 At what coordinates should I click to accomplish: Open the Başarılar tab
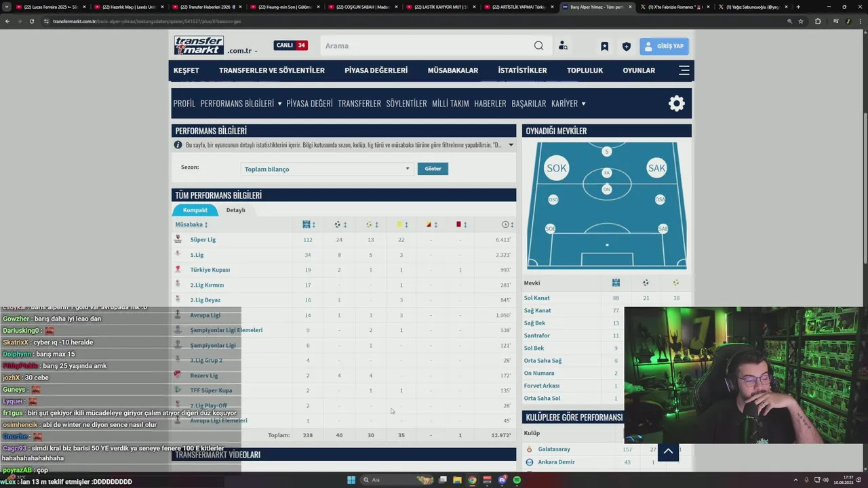(x=529, y=104)
